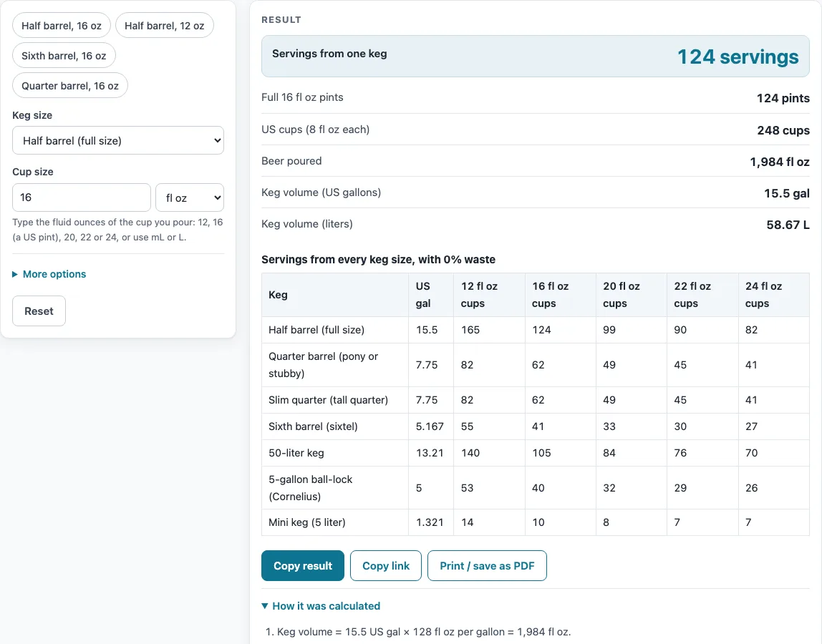Screen dimensions: 822x644
Task: Click the 13.21 gallons cell for 50-liter keg
Action: [x=430, y=453]
